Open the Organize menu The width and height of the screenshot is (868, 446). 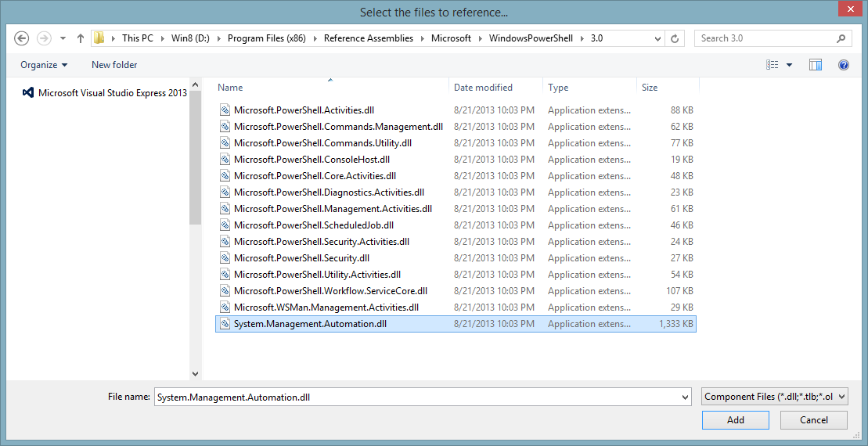(x=44, y=65)
